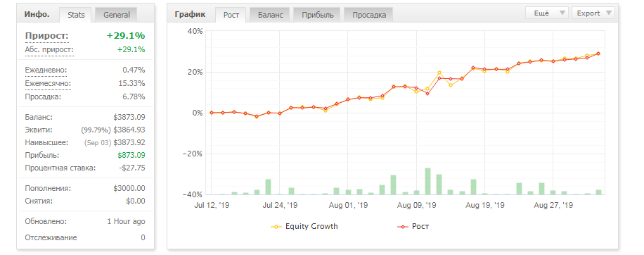Click the (99.79%) equity percentage
Viewport: 644px width, 255px height.
[96, 130]
